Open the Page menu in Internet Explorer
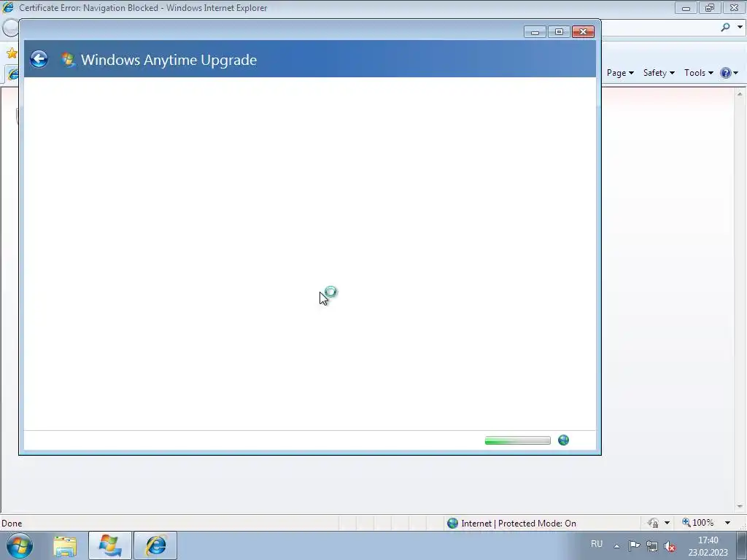The height and width of the screenshot is (560, 747). click(x=620, y=73)
